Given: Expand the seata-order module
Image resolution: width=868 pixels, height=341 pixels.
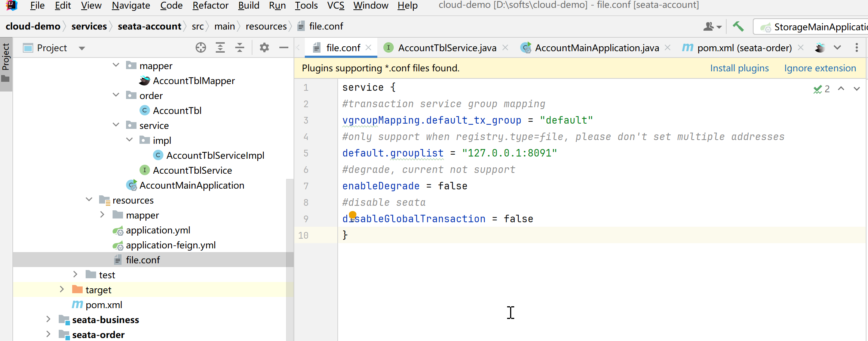Looking at the screenshot, I should click(x=48, y=334).
